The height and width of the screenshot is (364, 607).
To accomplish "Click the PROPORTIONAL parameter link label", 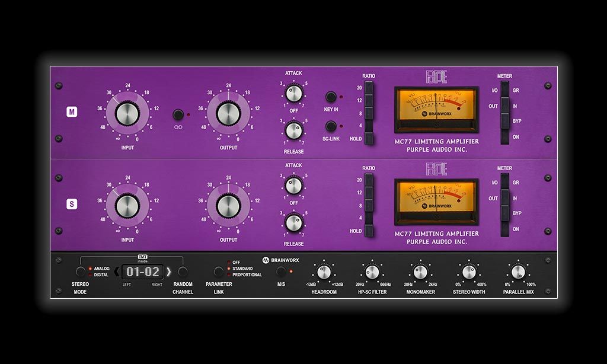I will pos(247,274).
